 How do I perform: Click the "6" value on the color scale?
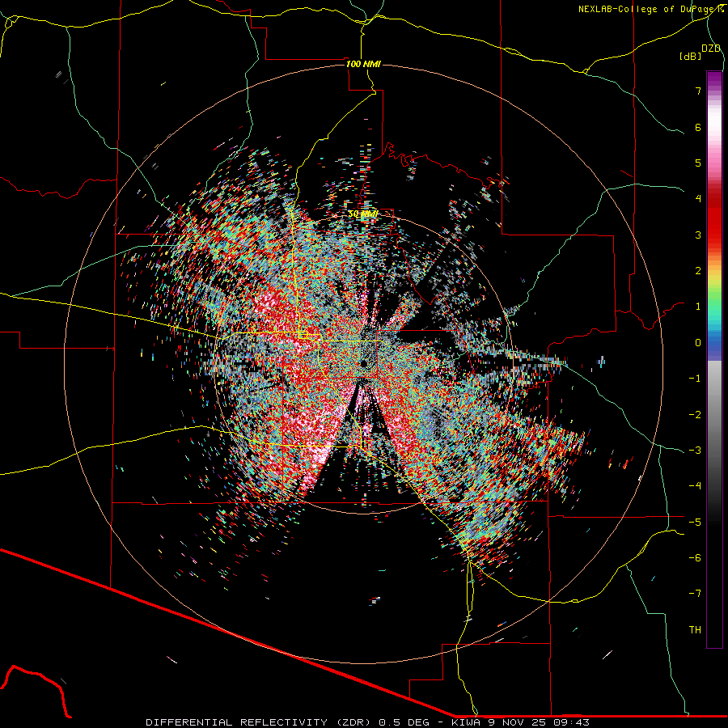point(698,127)
